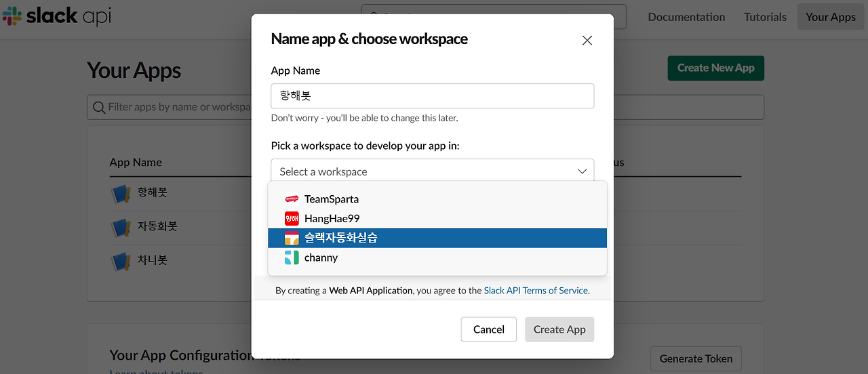Click the TeamSparta workspace icon
Viewport: 868px width, 374px height.
pos(292,199)
